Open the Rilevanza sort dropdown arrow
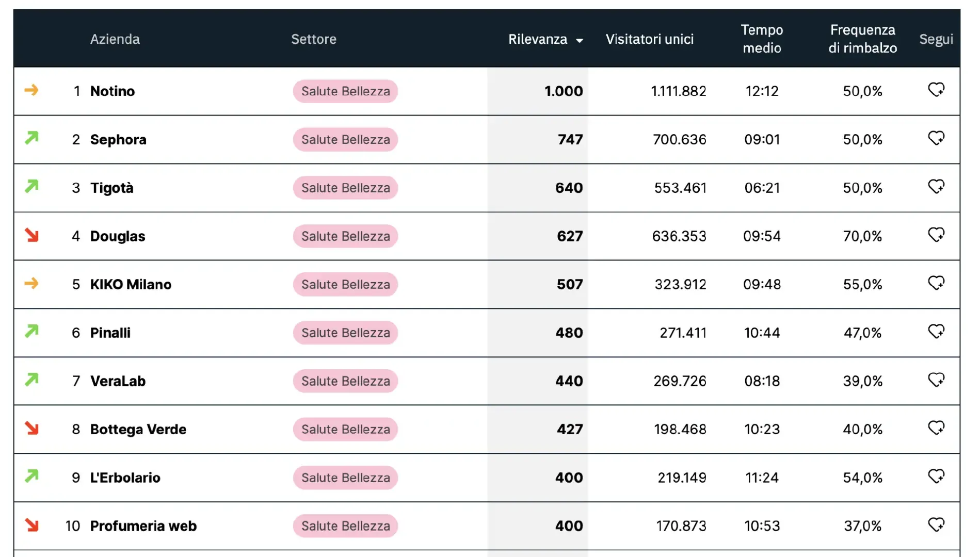Image resolution: width=980 pixels, height=557 pixels. [580, 40]
